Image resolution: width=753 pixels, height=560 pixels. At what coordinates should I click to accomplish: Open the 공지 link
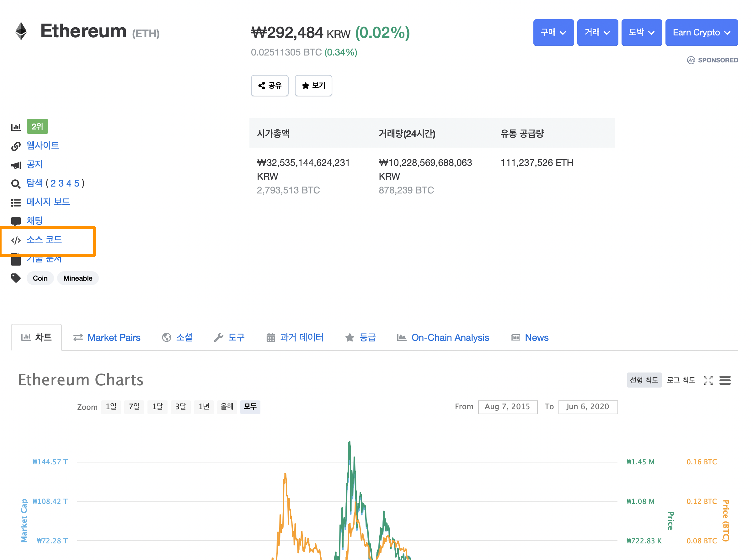(35, 164)
